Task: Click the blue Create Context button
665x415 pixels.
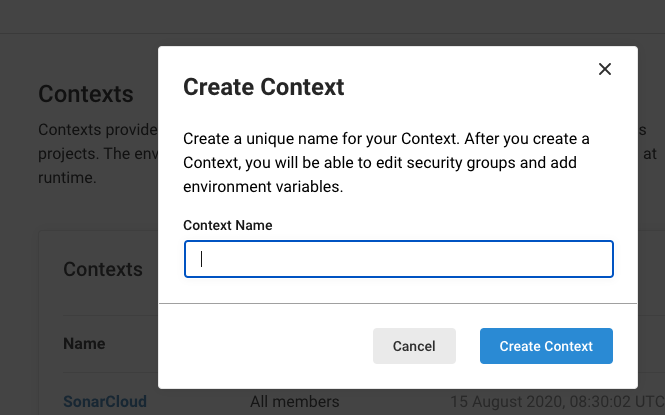Action: pyautogui.click(x=546, y=346)
